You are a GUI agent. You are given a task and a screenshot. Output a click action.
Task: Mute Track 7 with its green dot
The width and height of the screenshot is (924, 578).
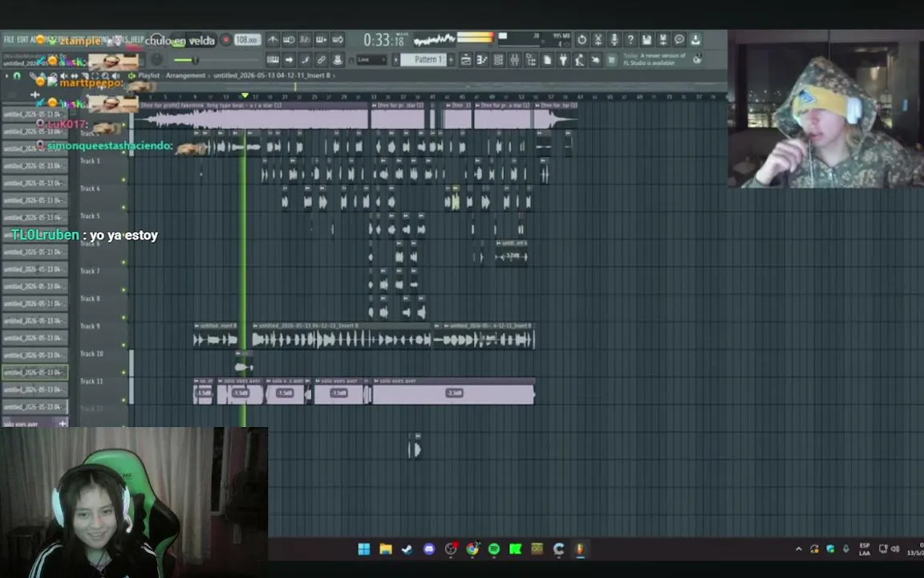[x=124, y=290]
